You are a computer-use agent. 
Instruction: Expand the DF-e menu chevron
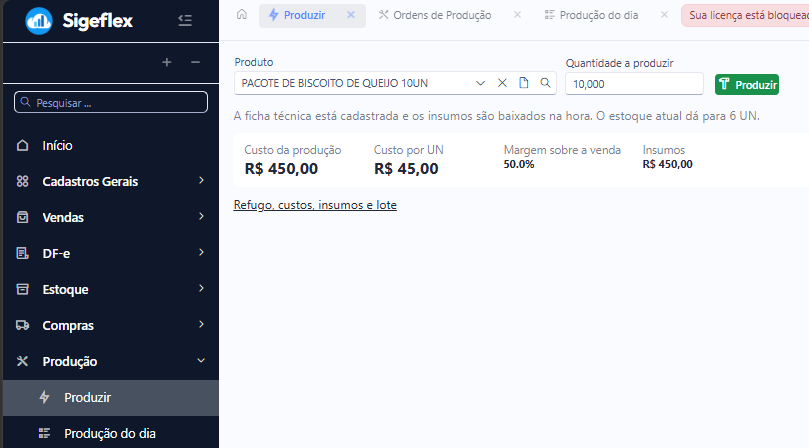click(x=201, y=252)
